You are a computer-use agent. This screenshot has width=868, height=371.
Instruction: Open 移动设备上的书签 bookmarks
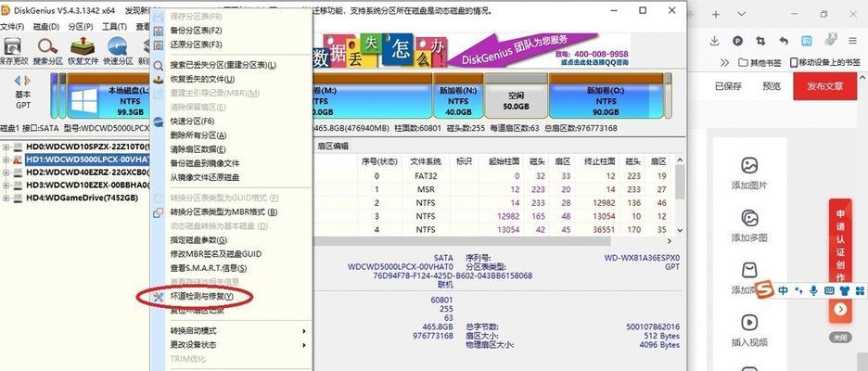tap(824, 62)
